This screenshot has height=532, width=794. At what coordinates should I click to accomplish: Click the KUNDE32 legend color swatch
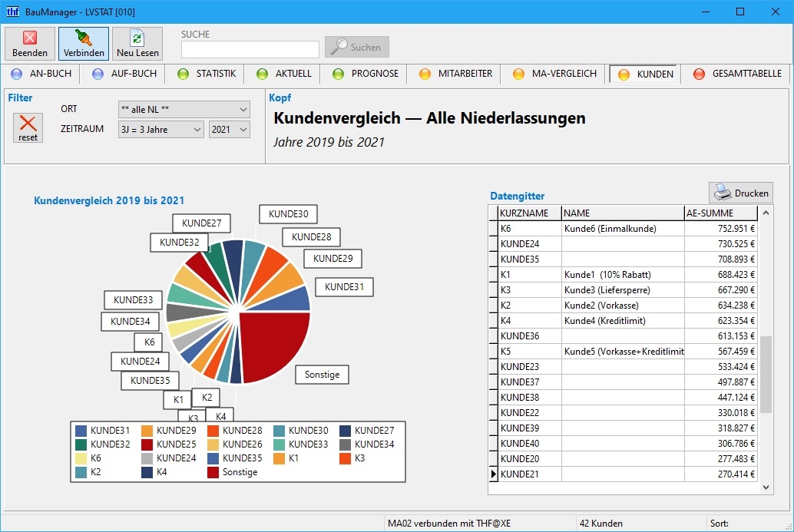pos(81,444)
